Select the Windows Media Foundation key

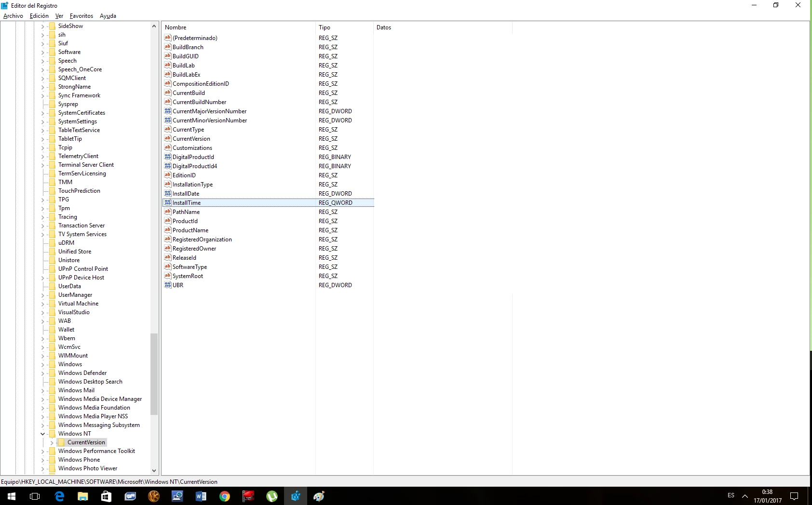[94, 408]
